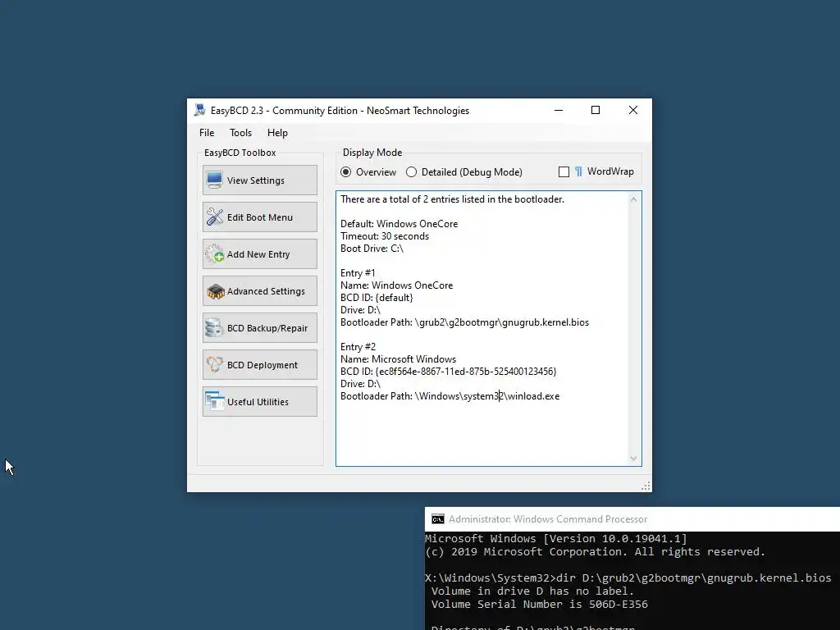Enable the WordWrap checkbox

pos(564,172)
